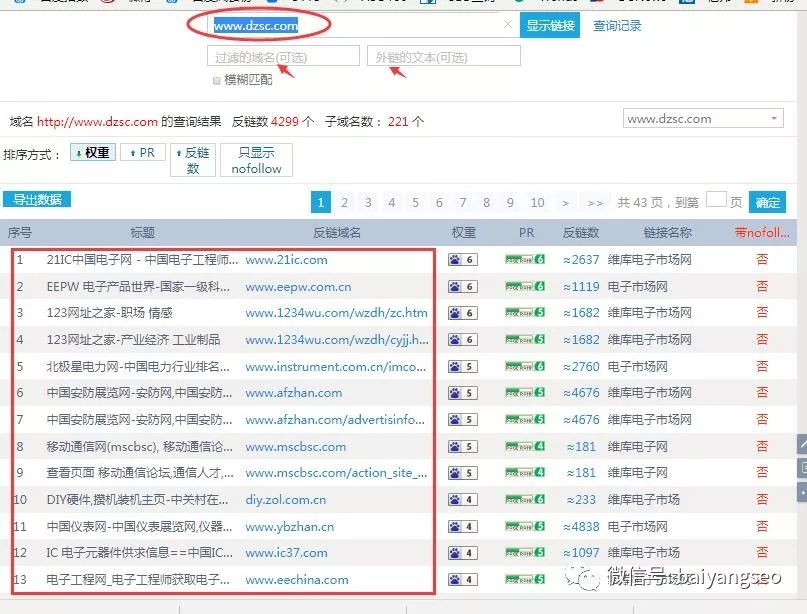Screen dimensions: 807x614
Task: Click the 导出数据 export button
Action: tap(37, 199)
